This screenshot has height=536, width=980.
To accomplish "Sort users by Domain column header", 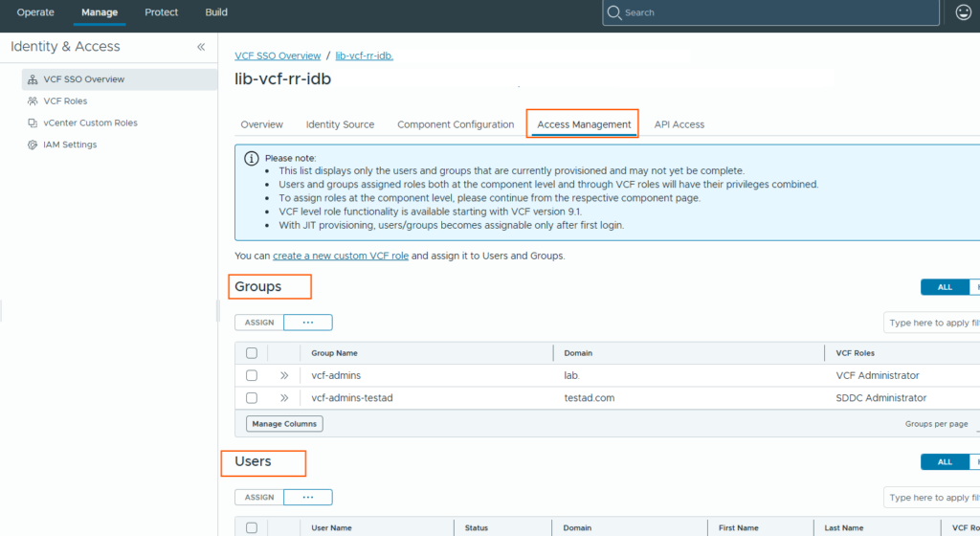I will [x=577, y=528].
